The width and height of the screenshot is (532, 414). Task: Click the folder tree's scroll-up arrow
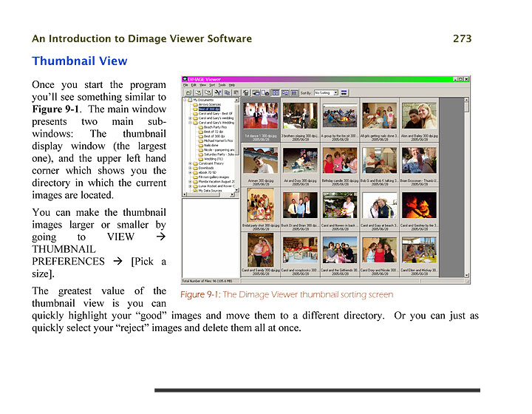(x=236, y=100)
